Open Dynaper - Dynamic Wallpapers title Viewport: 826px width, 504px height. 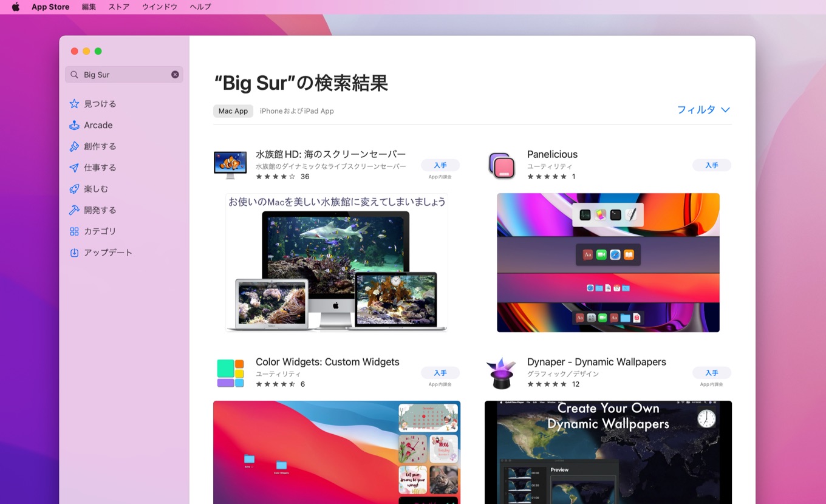596,362
